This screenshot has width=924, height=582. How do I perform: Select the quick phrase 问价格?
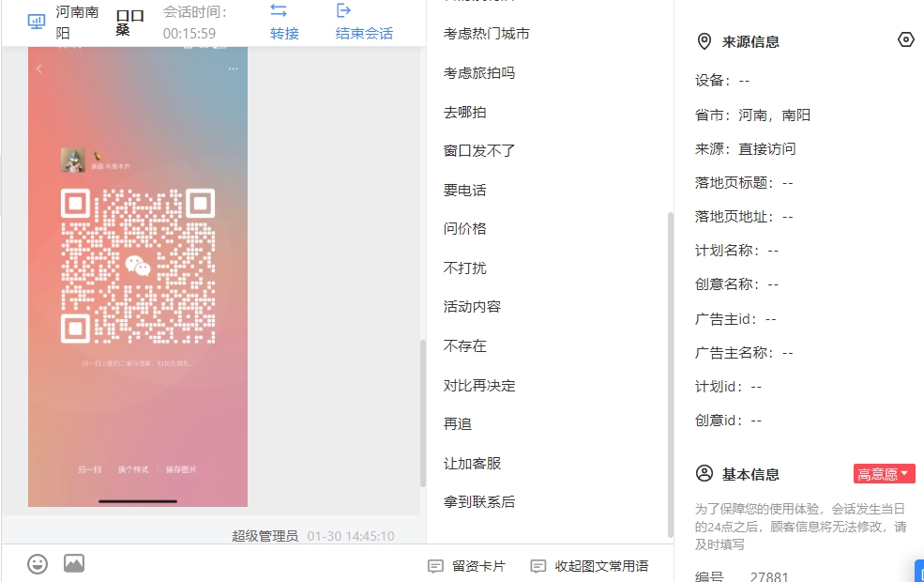click(465, 229)
